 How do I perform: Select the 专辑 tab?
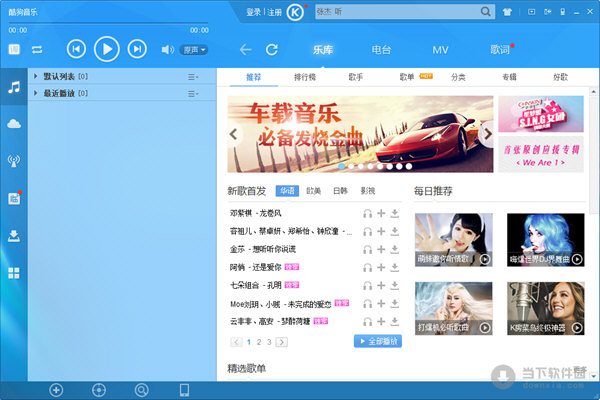(x=509, y=77)
